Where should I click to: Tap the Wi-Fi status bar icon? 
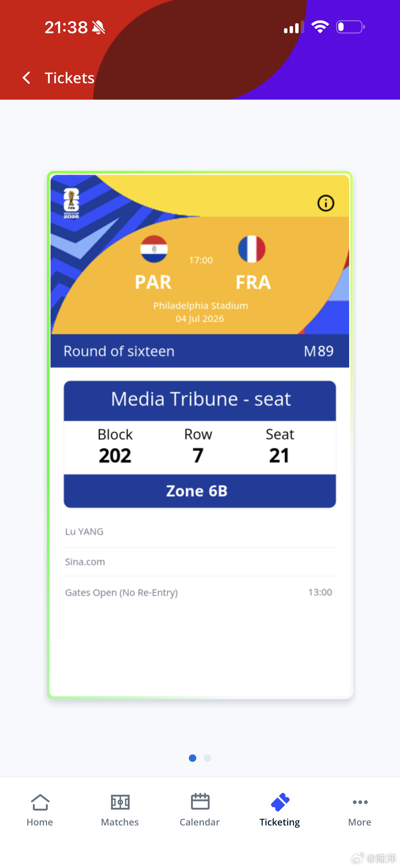pos(320,27)
